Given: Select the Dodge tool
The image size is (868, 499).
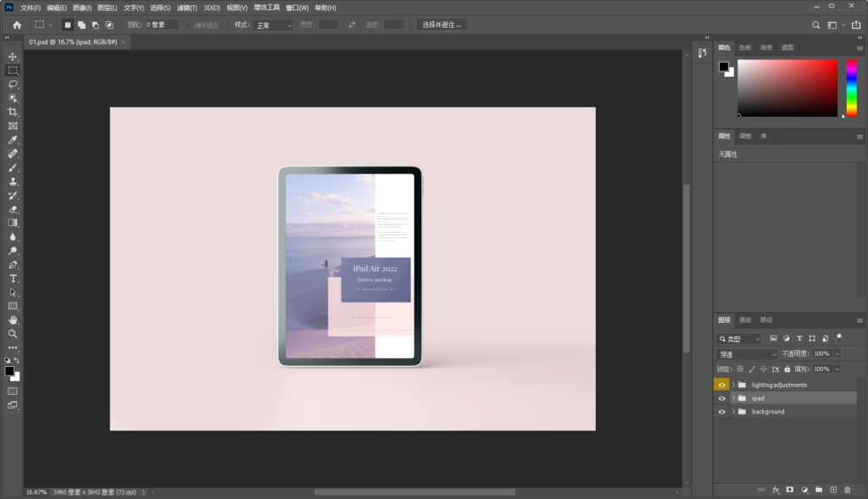Looking at the screenshot, I should point(13,251).
